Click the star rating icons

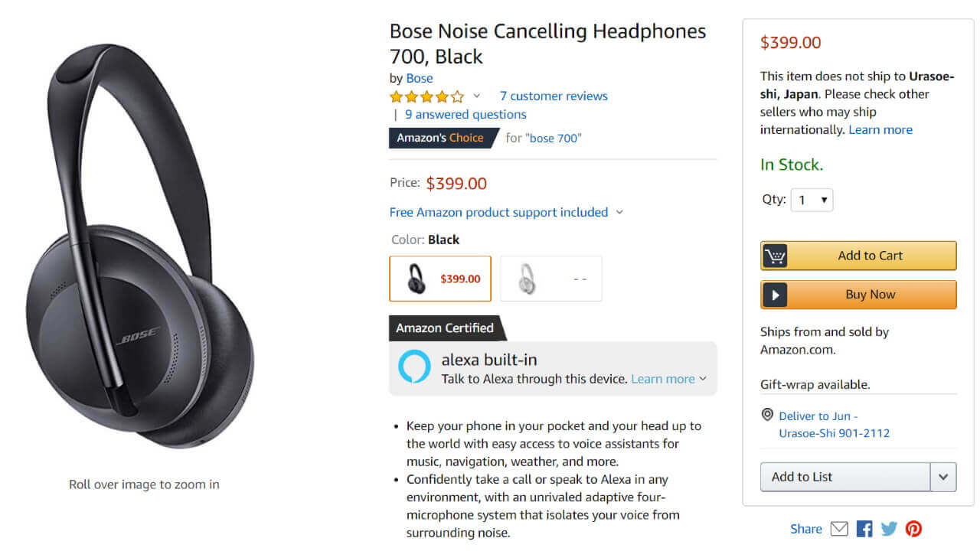[426, 96]
